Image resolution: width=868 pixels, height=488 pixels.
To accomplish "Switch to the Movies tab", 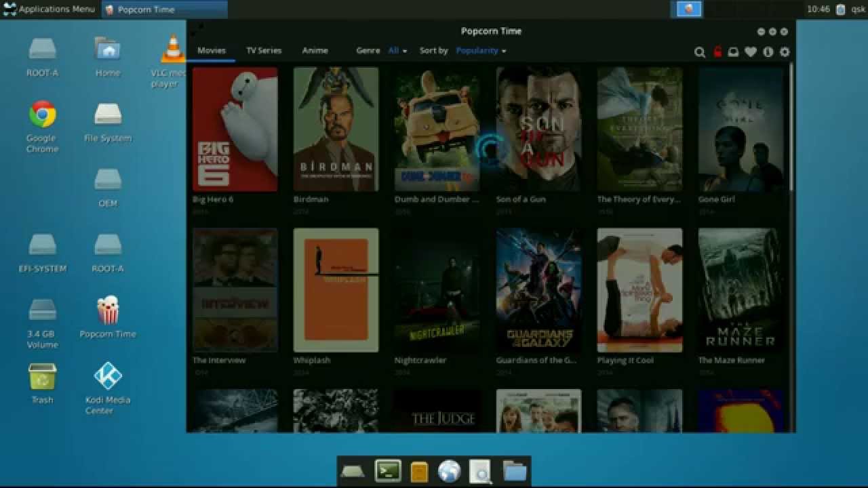I will click(212, 51).
